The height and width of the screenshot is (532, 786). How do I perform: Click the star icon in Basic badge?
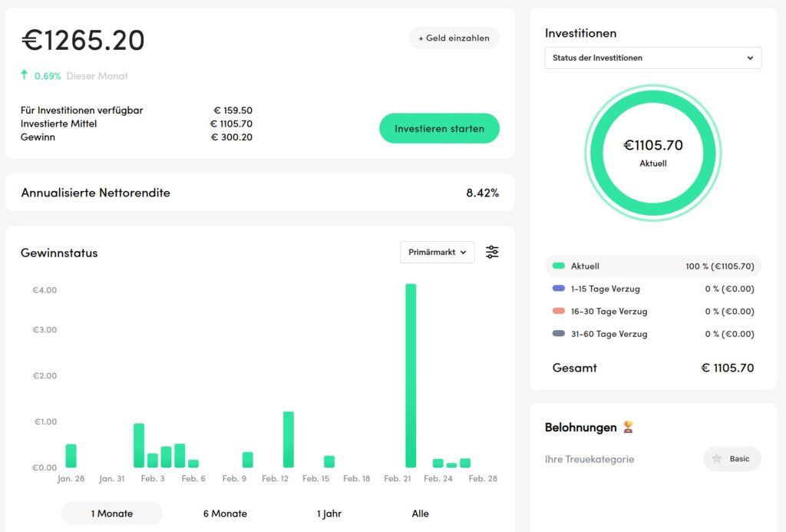click(717, 458)
